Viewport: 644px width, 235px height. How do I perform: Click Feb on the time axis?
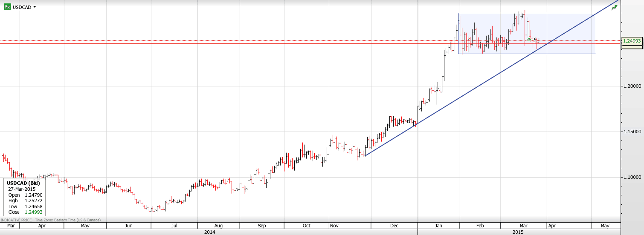coord(480,226)
